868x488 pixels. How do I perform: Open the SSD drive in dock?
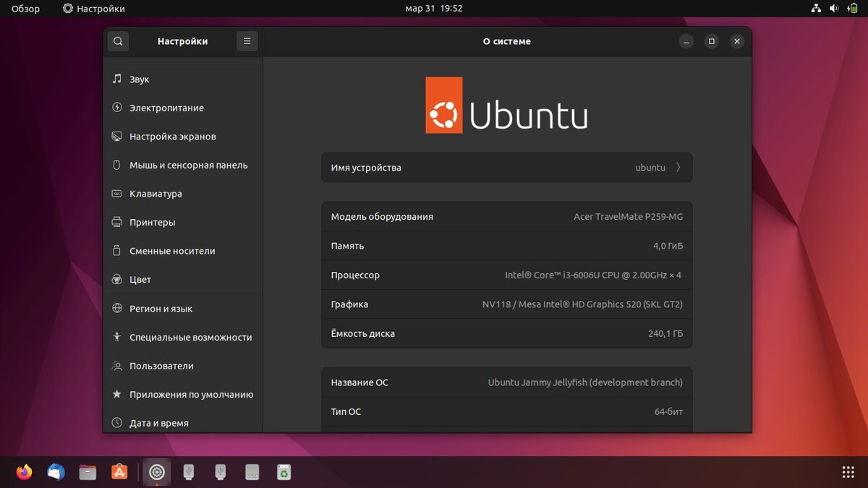[x=252, y=472]
